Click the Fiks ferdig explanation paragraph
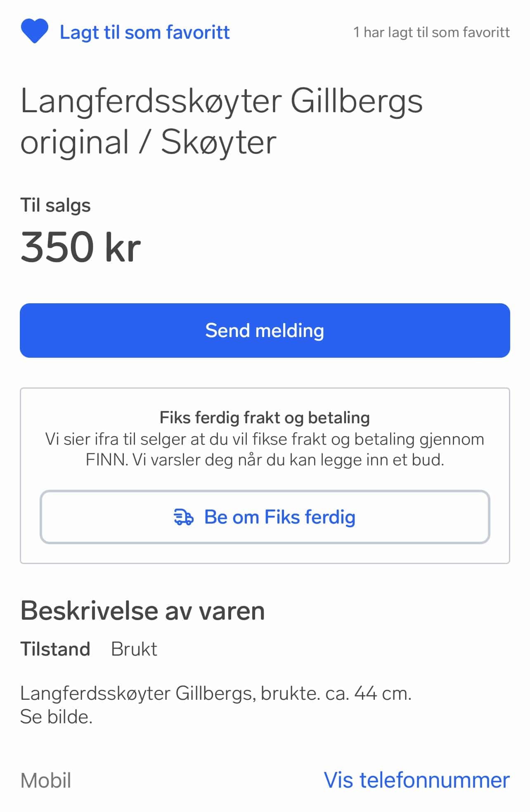The image size is (530, 812). point(265,449)
